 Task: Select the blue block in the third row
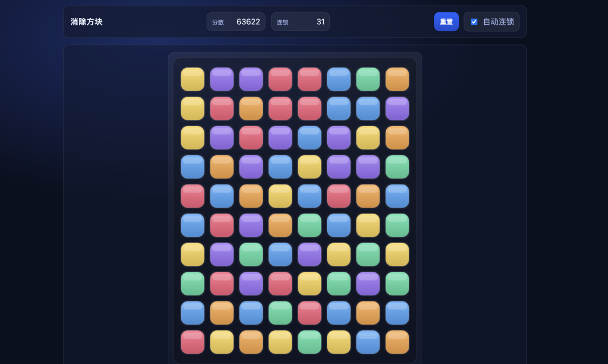click(310, 138)
